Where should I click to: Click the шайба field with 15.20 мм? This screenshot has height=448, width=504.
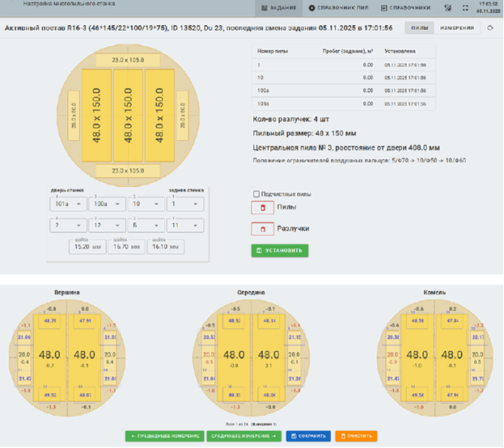pos(87,247)
